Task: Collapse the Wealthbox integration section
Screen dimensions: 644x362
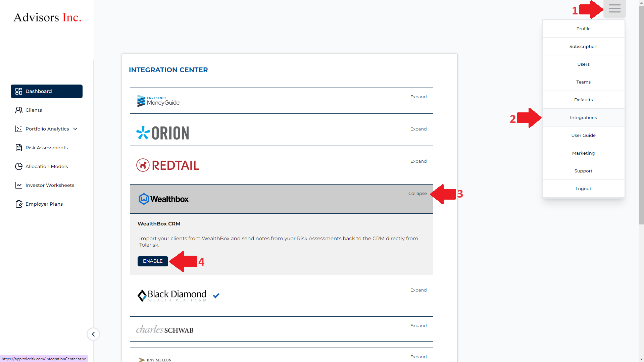Action: coord(417,194)
